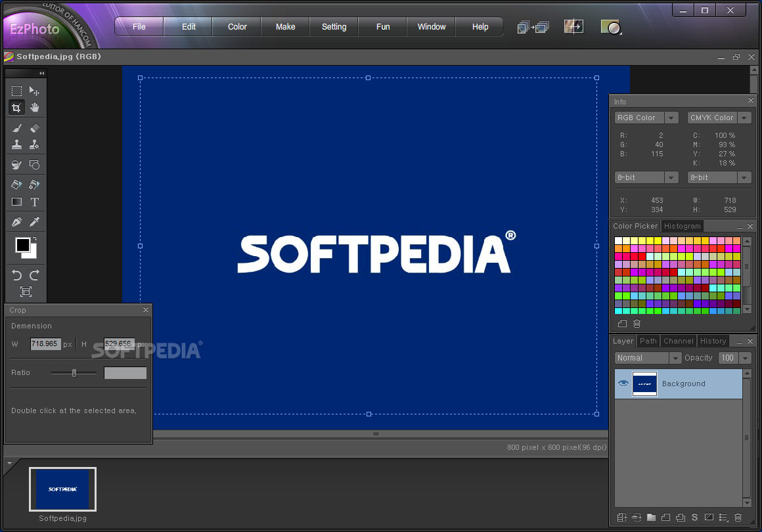Open the Help menu
This screenshot has width=762, height=532.
(x=480, y=27)
